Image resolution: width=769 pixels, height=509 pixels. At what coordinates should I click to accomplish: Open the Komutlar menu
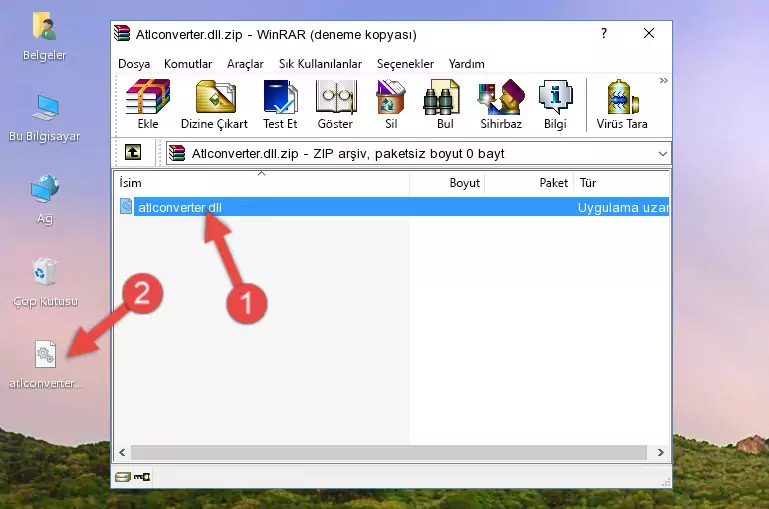tap(188, 64)
